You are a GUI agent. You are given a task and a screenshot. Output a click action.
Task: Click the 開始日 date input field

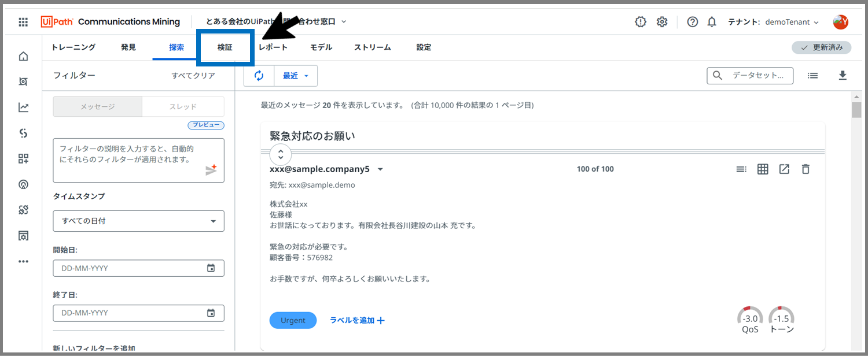click(x=133, y=268)
